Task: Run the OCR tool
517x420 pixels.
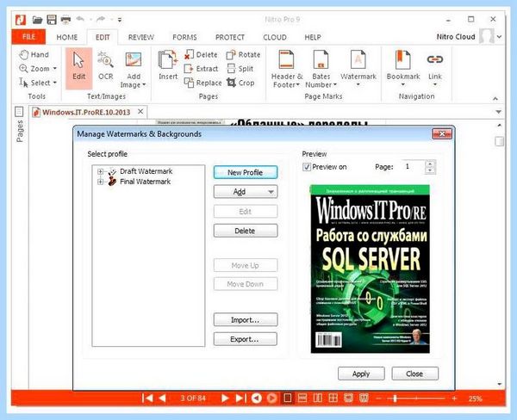Action: point(105,65)
